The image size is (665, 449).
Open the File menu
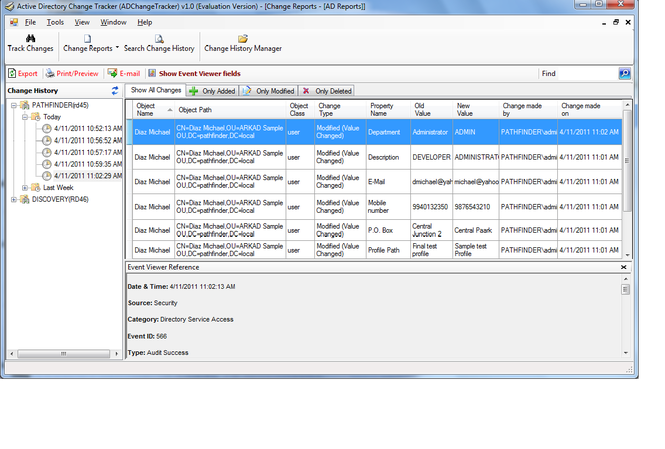pos(30,22)
